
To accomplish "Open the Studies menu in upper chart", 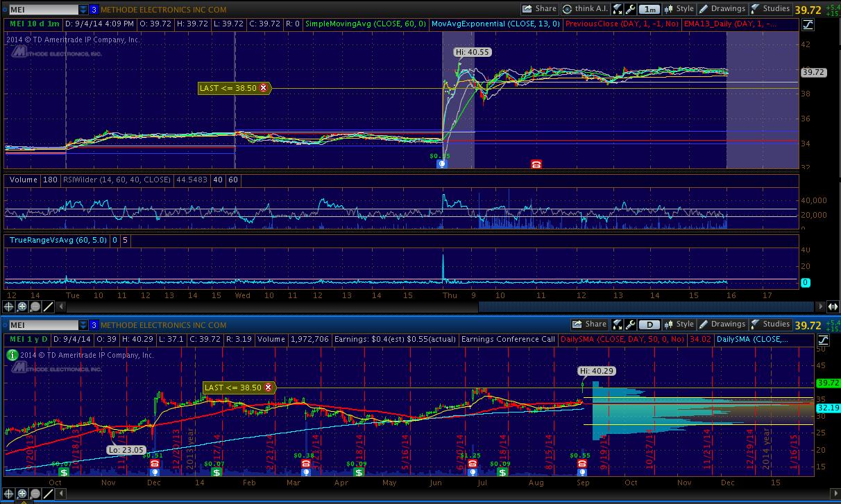I will (x=770, y=9).
